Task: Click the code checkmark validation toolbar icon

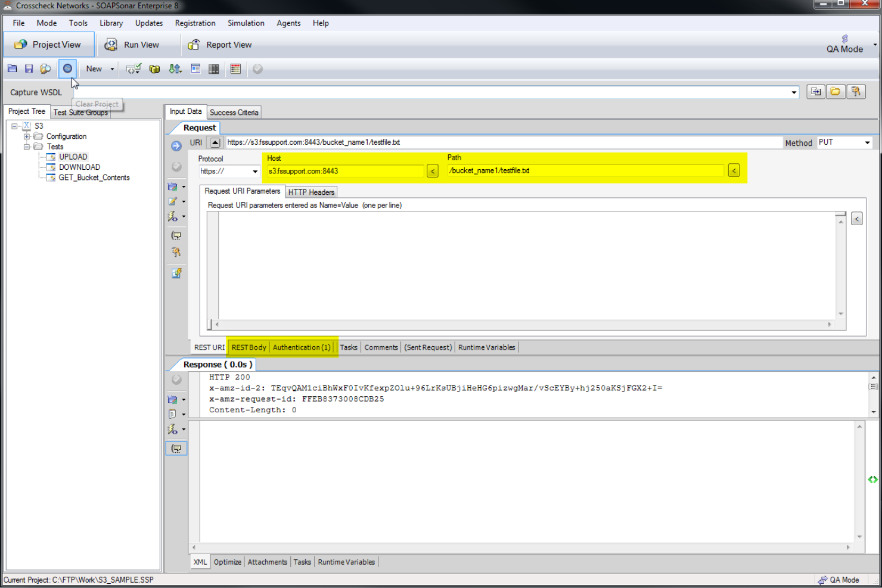Action: (133, 69)
